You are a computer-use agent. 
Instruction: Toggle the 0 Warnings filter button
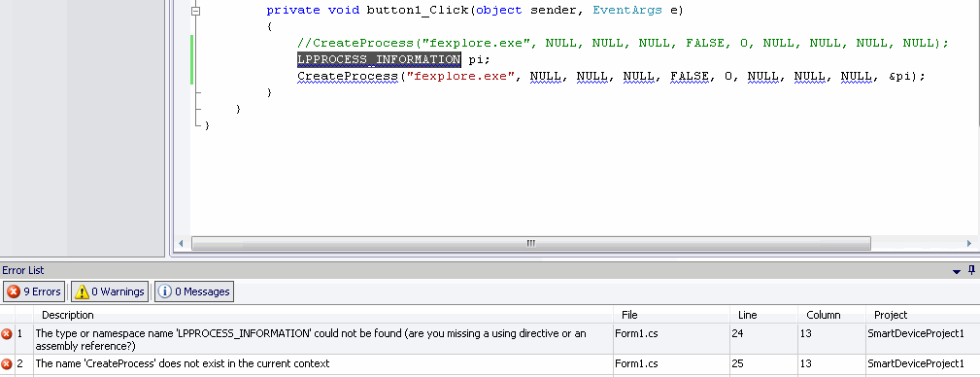point(110,291)
